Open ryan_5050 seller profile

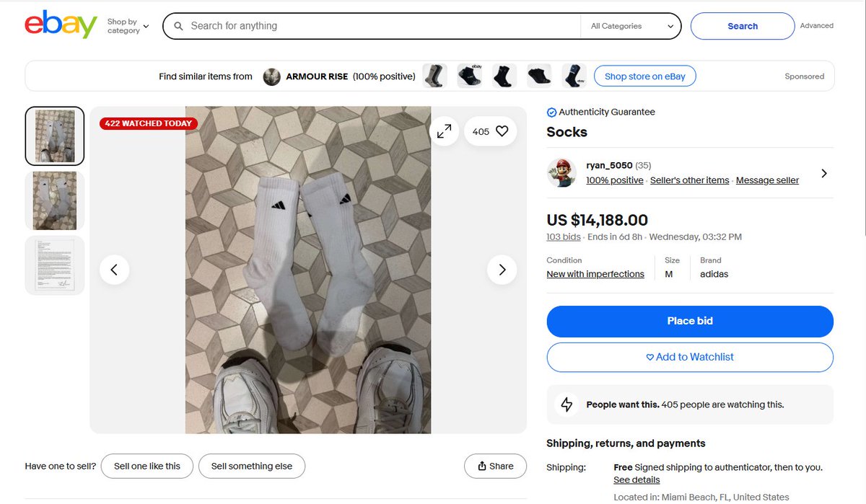point(609,166)
